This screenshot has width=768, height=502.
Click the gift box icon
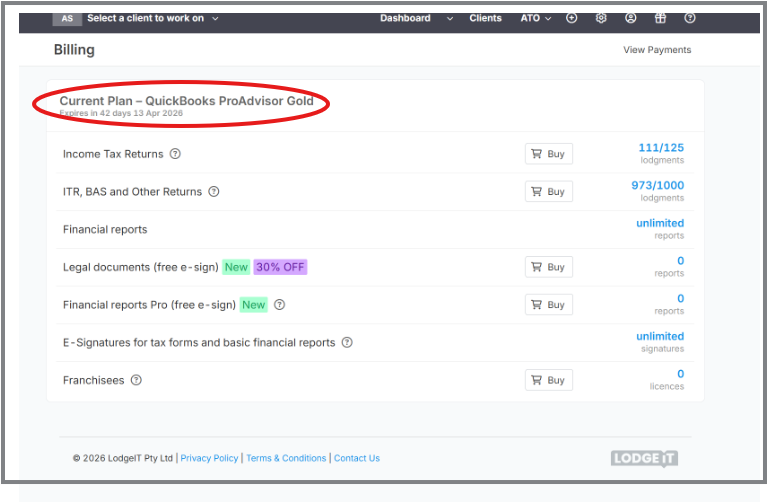660,18
